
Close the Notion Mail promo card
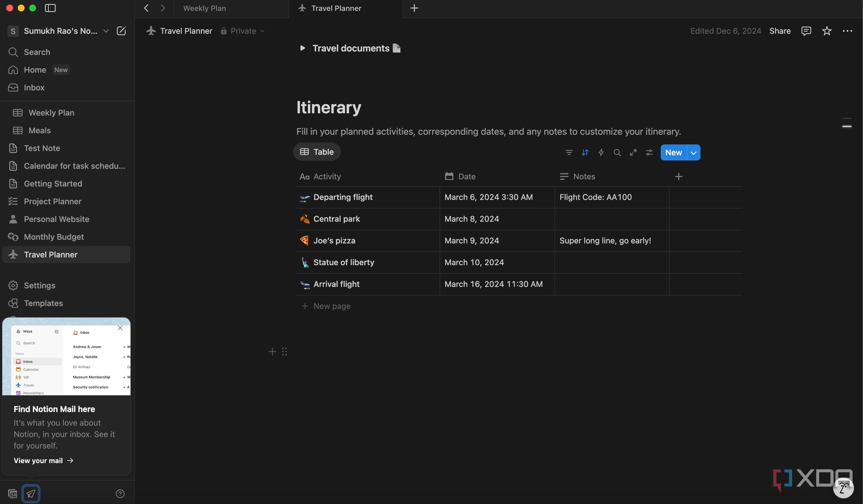point(120,328)
